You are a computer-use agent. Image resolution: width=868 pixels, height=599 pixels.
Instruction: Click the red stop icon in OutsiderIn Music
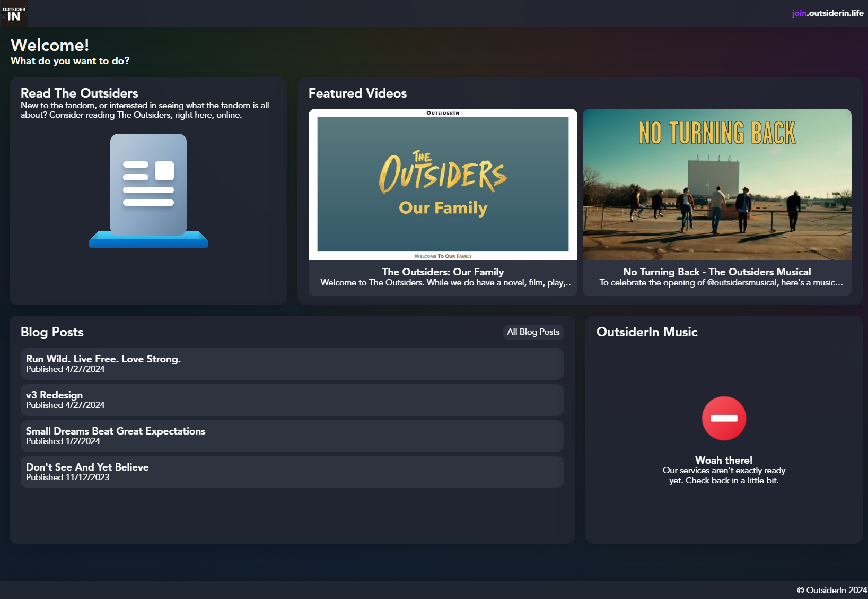point(724,418)
